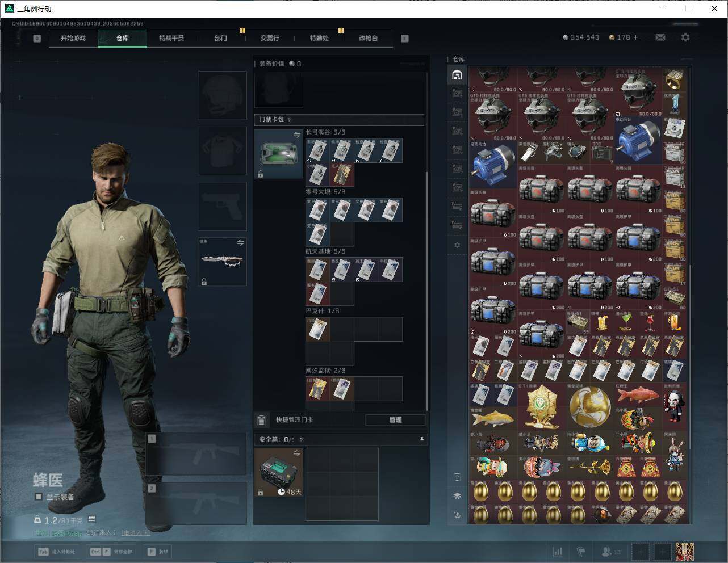Select the empty body armor slot
This screenshot has width=728, height=563.
coord(222,150)
